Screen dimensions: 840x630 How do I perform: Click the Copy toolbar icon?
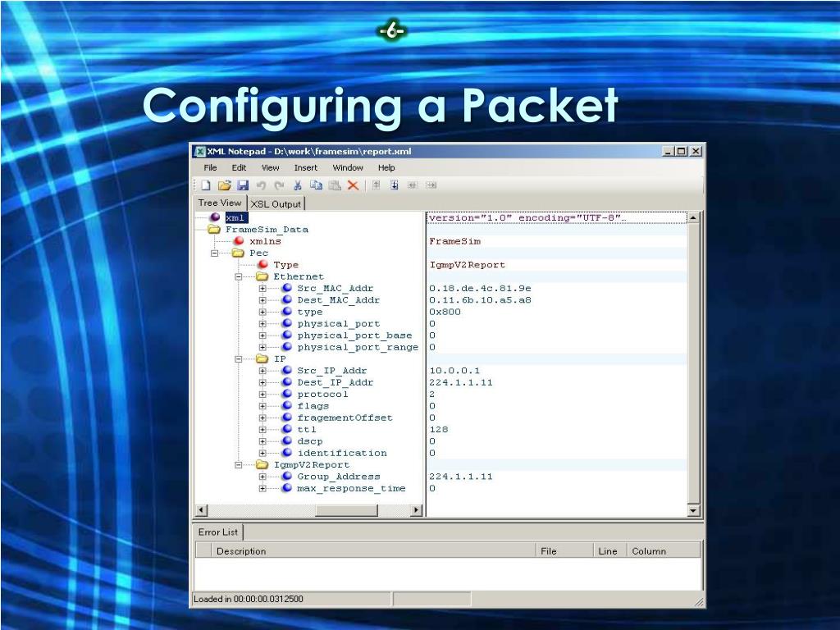point(316,185)
